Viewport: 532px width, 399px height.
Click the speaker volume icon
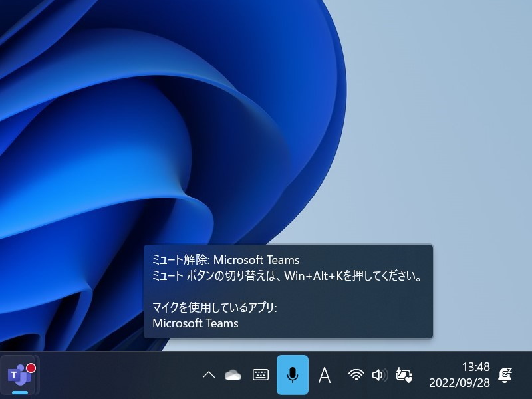[379, 374]
